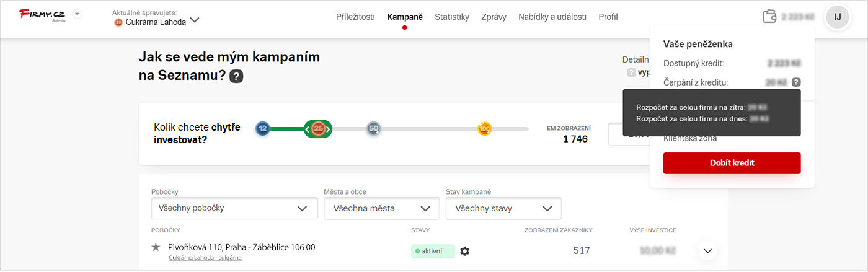This screenshot has width=868, height=272.
Task: Open campaign settings gear for Pivoňková
Action: point(465,251)
